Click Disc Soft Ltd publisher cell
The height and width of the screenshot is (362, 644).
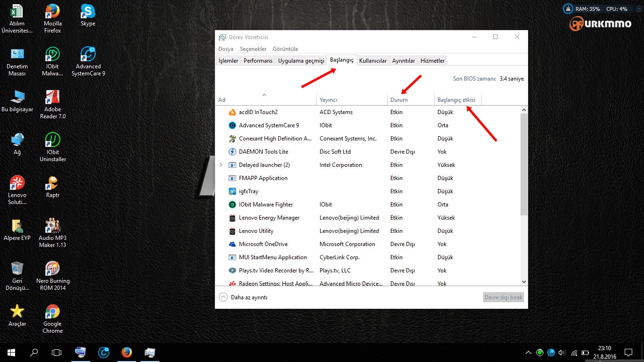point(335,152)
